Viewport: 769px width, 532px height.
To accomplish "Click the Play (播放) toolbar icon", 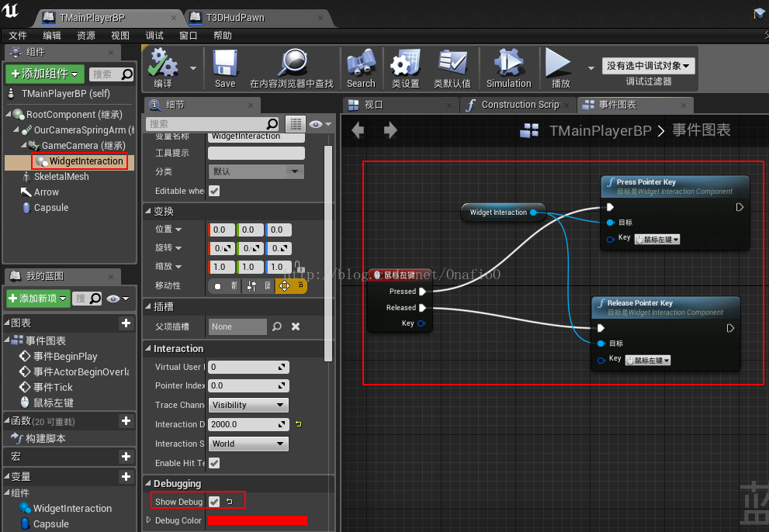I will [559, 63].
